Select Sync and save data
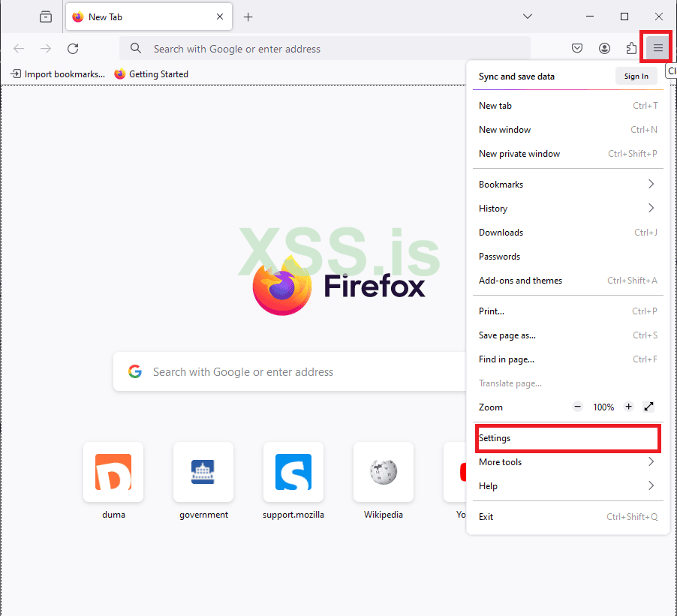Image resolution: width=677 pixels, height=616 pixels. (516, 77)
